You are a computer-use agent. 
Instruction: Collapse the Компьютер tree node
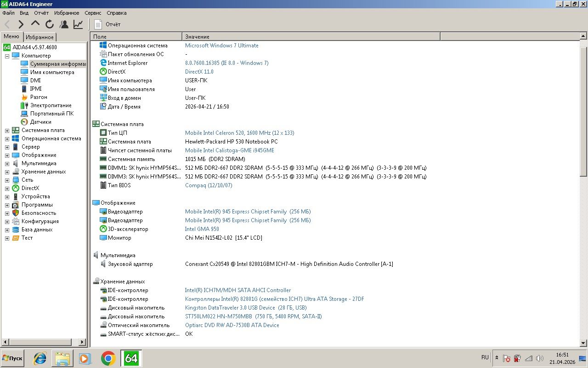[7, 56]
